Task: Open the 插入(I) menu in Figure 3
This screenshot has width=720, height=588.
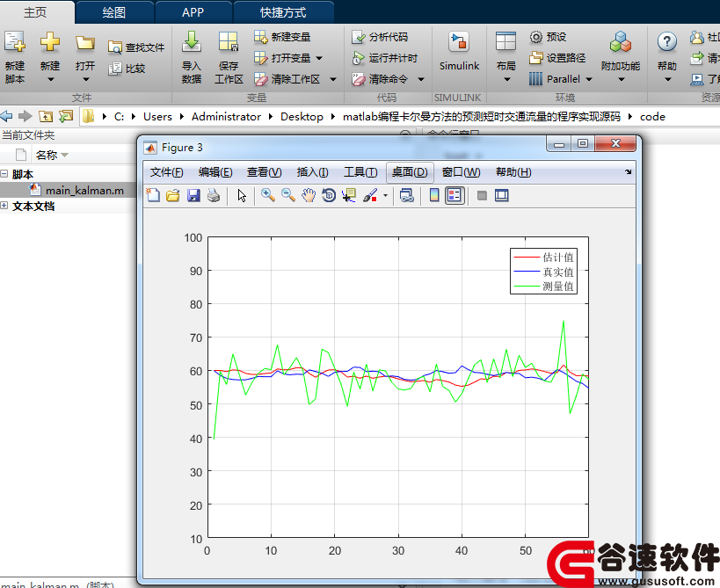Action: pyautogui.click(x=312, y=172)
